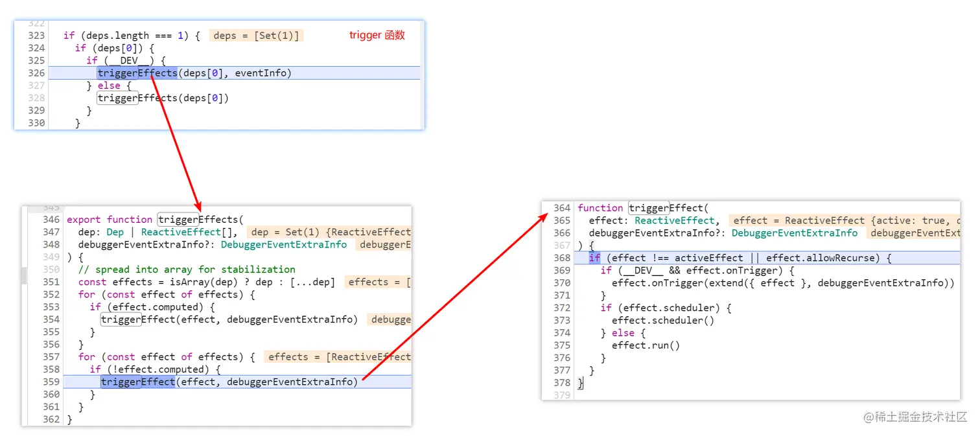
Task: Click the '[...dep]' spread expression
Action: [312, 282]
